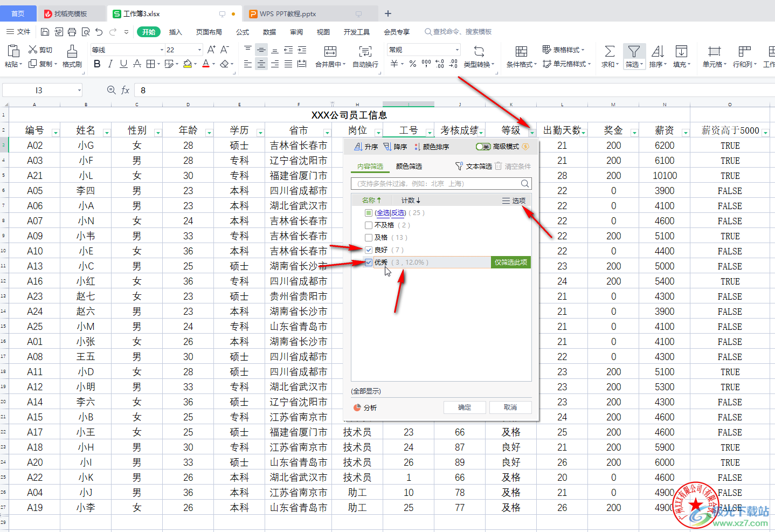Click the AutoSum (求和) sigma icon
Screen dimensions: 775x532
tap(610, 51)
